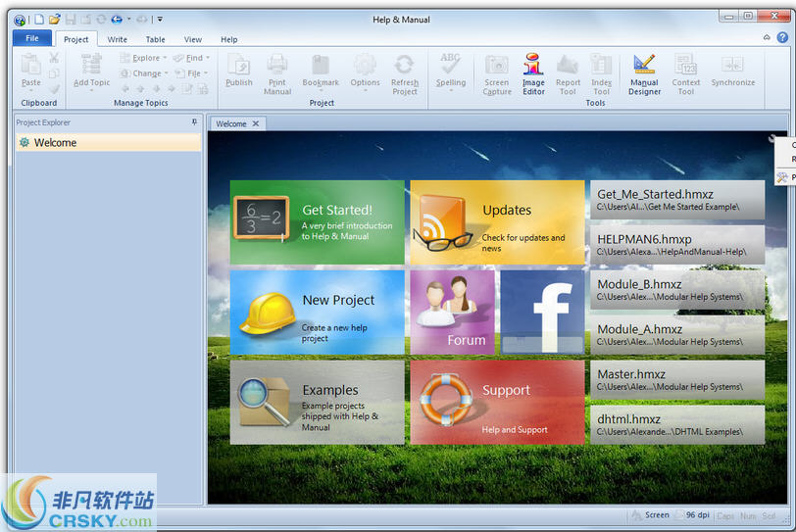Switch to the Write ribbon tab
The width and height of the screenshot is (796, 532).
coord(118,39)
